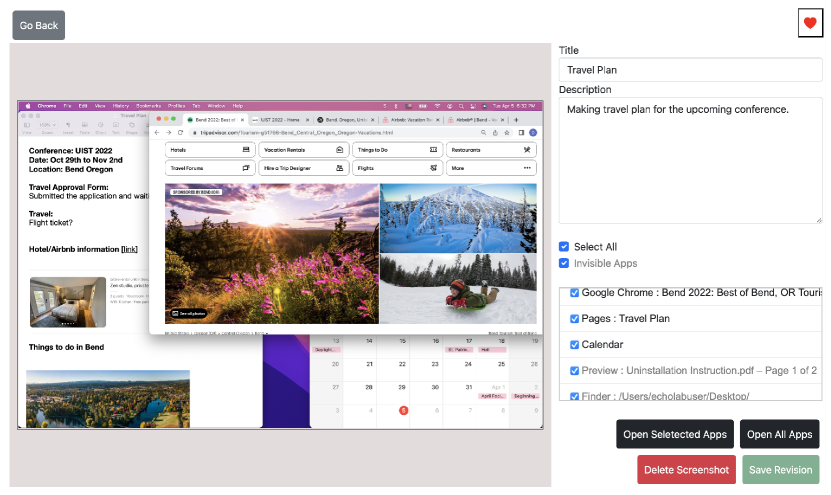Click the 'Select All' label text
This screenshot has width=831, height=495.
click(595, 247)
